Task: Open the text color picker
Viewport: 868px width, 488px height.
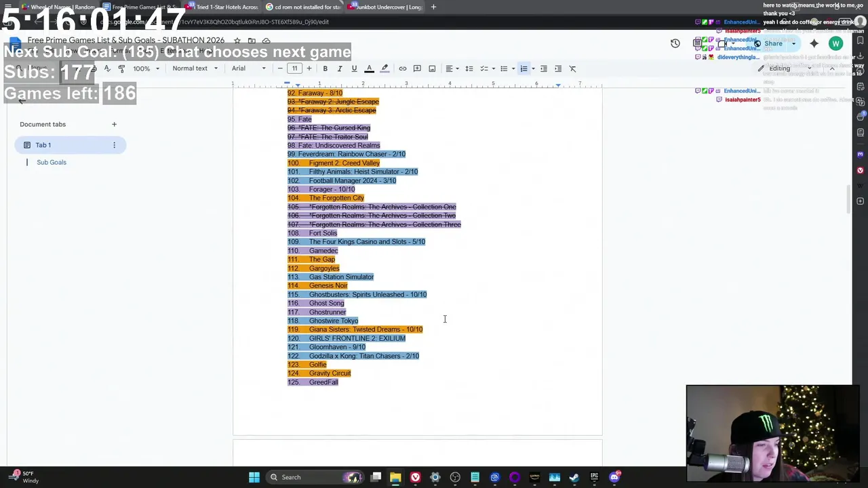Action: tap(369, 68)
